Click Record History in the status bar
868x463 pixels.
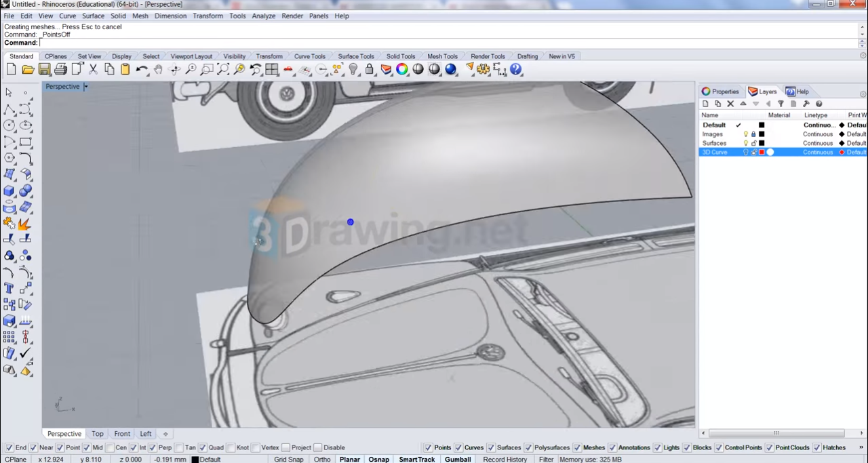tap(505, 460)
